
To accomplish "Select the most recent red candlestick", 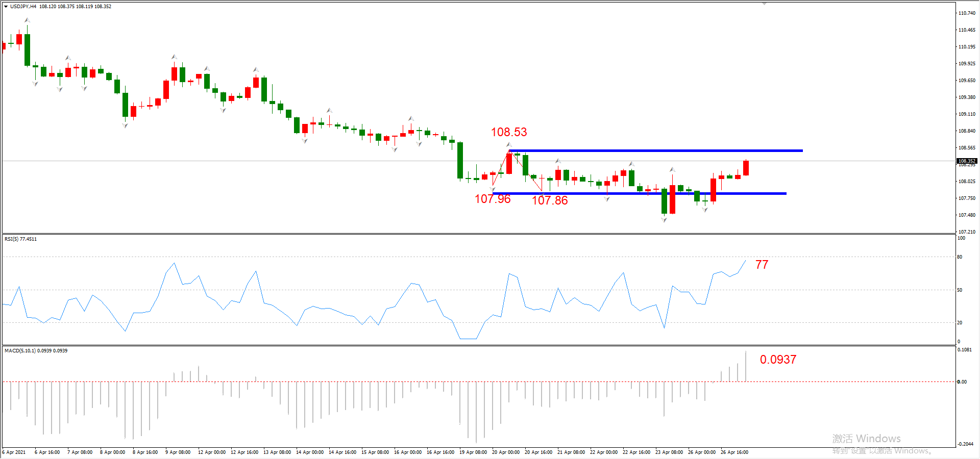I will pyautogui.click(x=746, y=168).
